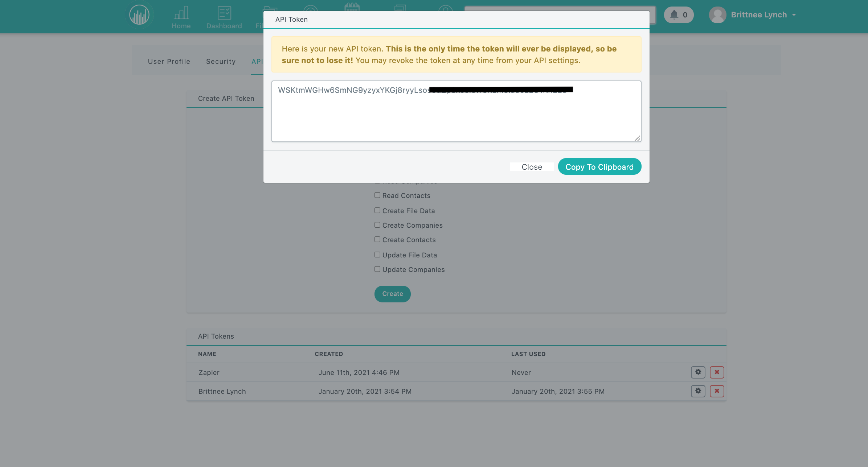Image resolution: width=868 pixels, height=467 pixels.
Task: Click the revoke button for Brittnee Lynch token
Action: coord(717,391)
